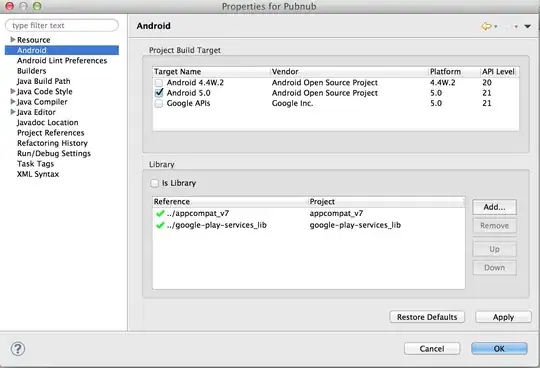Click the Project column header
Screen dimensions: 540x368
(386, 202)
